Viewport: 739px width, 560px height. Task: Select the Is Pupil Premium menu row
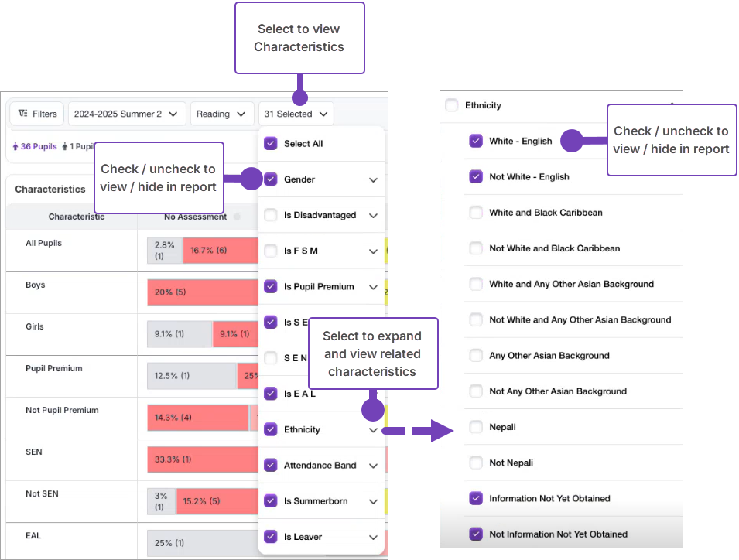pyautogui.click(x=319, y=286)
